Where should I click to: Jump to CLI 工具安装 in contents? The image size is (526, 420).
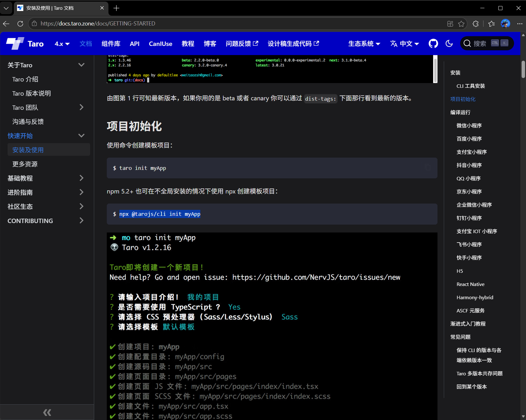coord(471,86)
